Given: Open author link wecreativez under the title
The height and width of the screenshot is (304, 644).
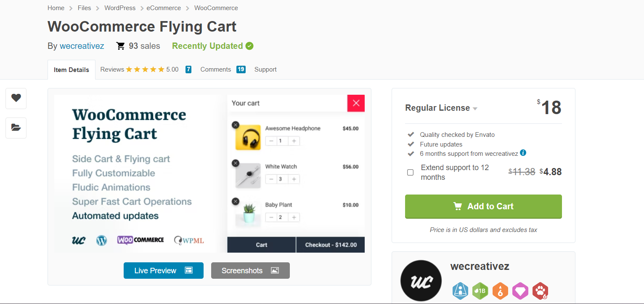Looking at the screenshot, I should (82, 46).
